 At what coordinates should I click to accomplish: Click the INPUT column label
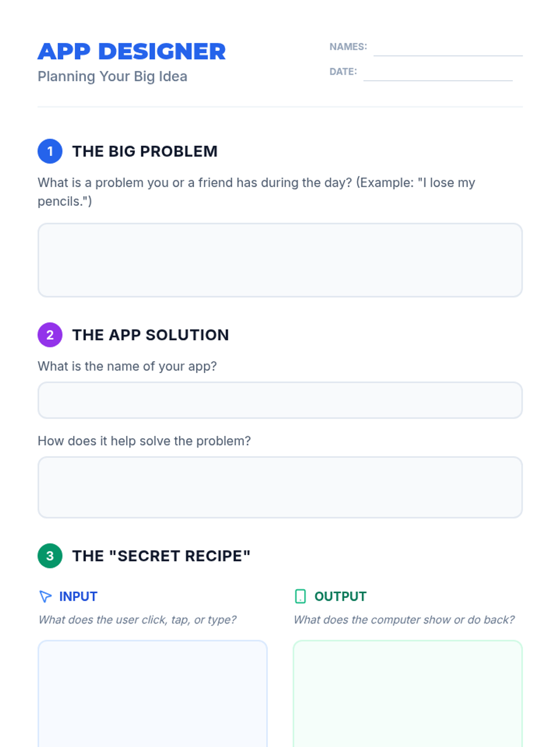click(78, 596)
